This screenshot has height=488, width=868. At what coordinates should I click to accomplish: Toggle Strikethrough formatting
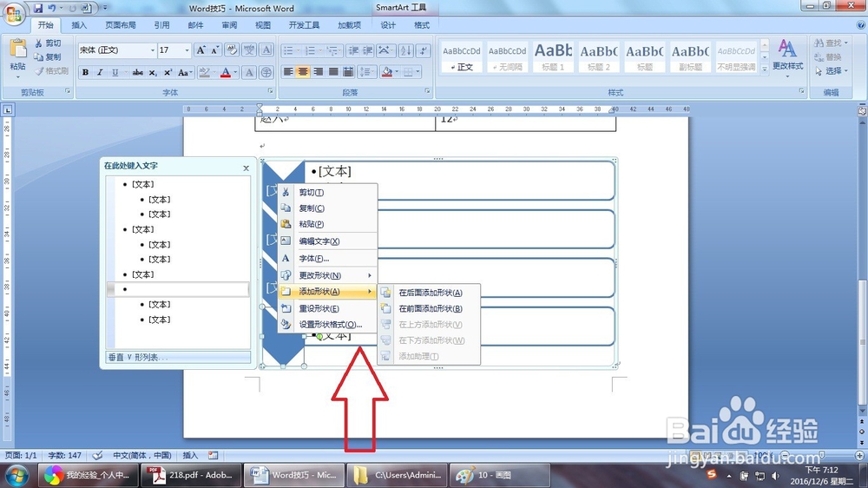138,72
